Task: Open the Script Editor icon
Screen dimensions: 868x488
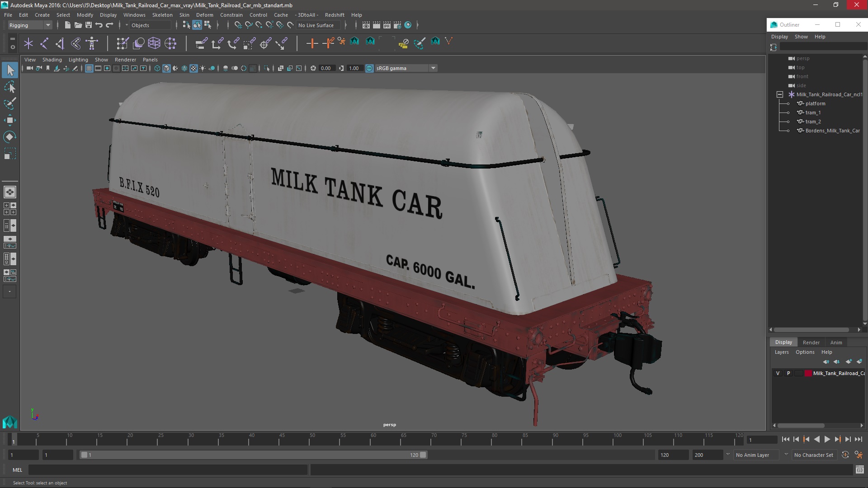Action: coord(859,470)
